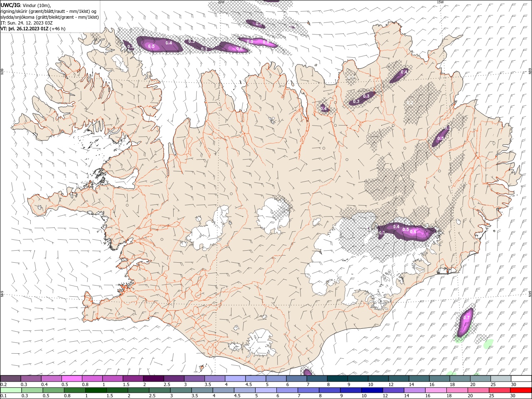Image resolution: width=532 pixels, height=399 pixels.
Task: Pick the teal swatch between 12 and 14 in snow legend
Action: tap(399, 378)
